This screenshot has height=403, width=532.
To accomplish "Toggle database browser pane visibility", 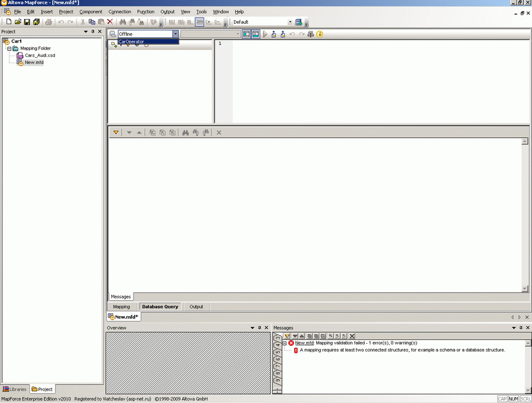I will point(246,34).
